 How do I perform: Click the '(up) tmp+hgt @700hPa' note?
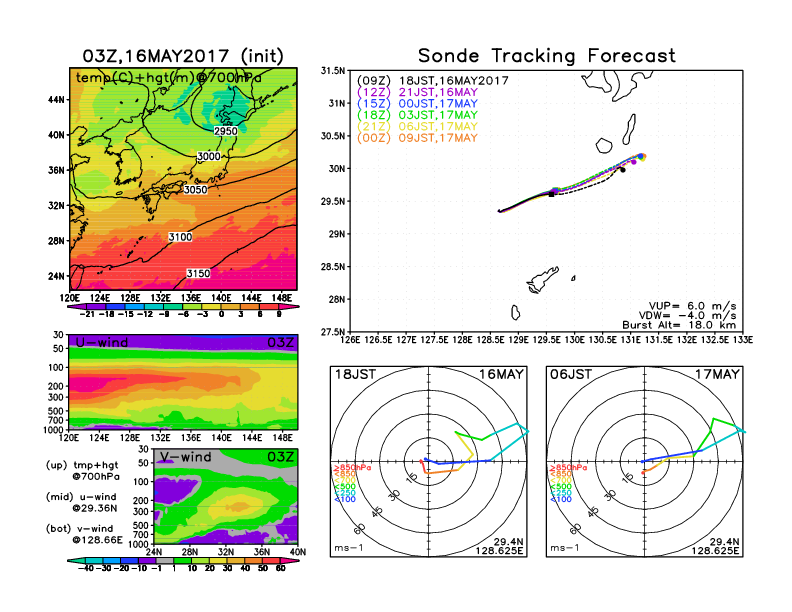[x=82, y=471]
